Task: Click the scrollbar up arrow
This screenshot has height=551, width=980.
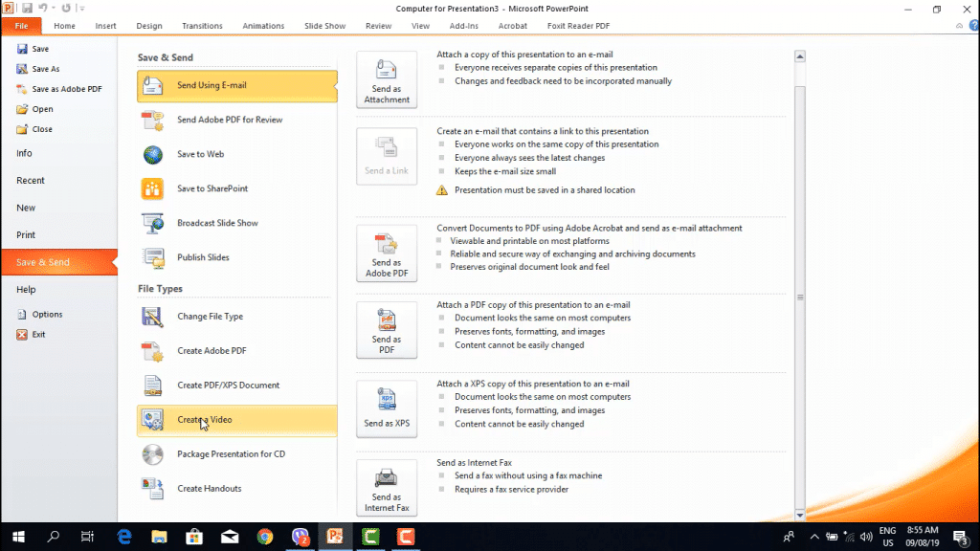Action: coord(800,56)
